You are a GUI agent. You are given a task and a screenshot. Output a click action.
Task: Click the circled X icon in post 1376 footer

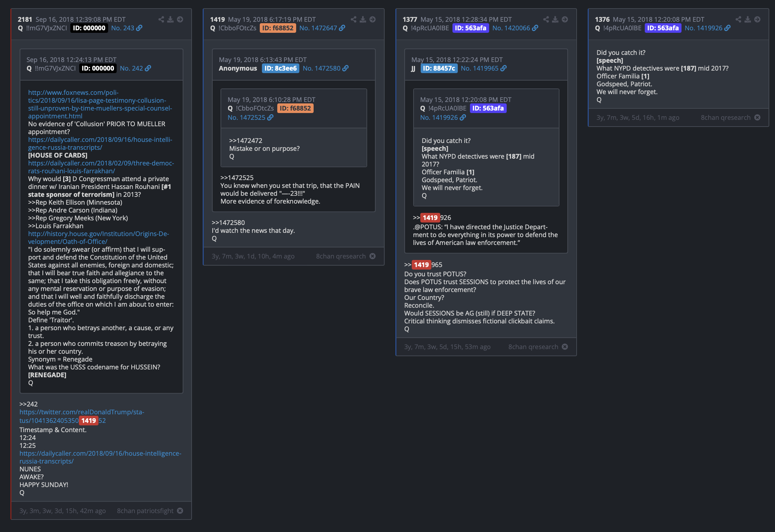click(757, 117)
